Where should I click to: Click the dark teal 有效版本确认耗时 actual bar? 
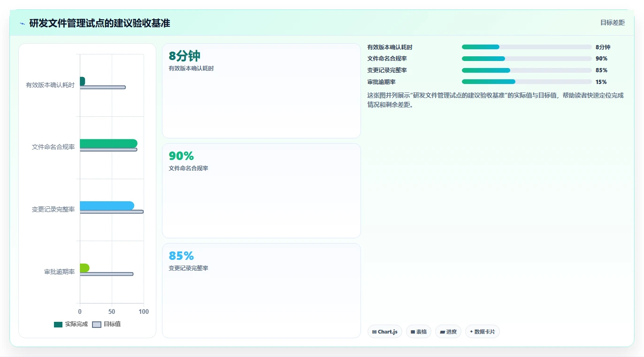82,81
